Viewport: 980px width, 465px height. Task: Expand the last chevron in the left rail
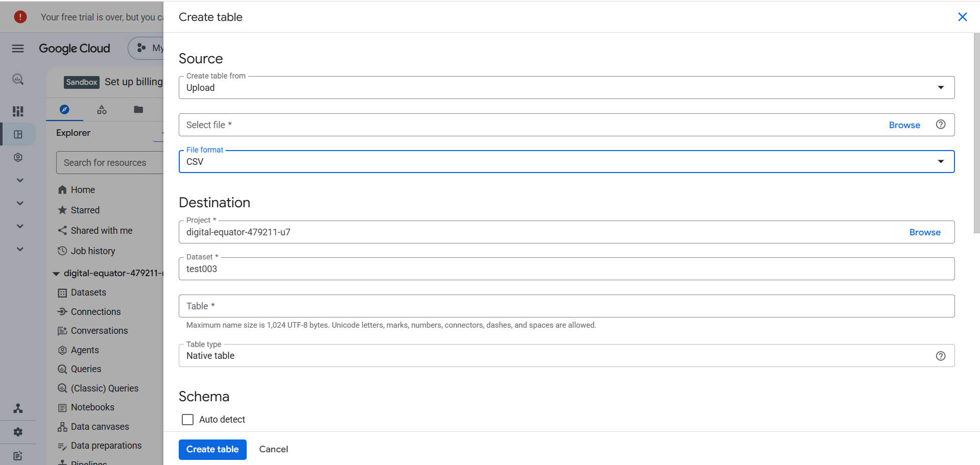click(x=20, y=249)
